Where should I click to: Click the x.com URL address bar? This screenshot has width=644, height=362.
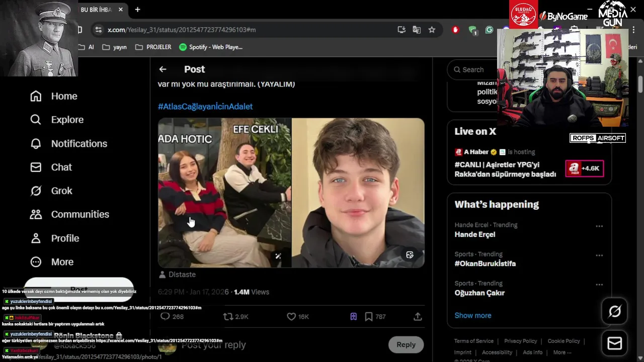click(x=182, y=30)
